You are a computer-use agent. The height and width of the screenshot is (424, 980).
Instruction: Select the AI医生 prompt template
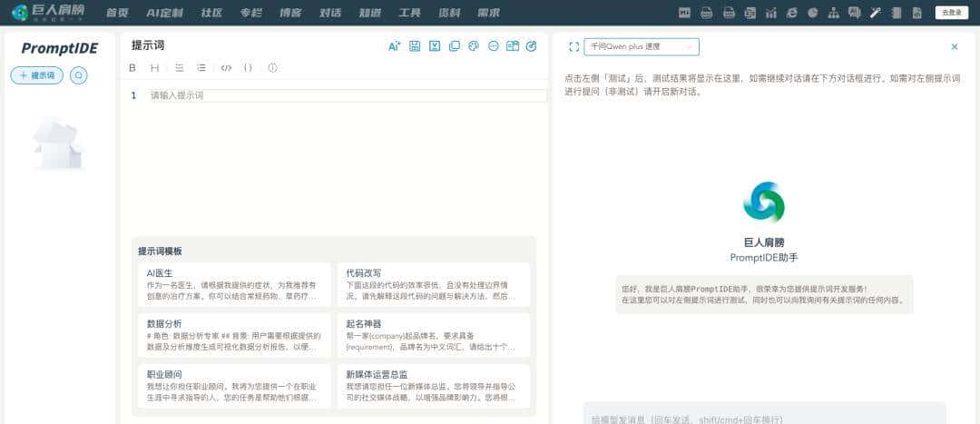coord(231,284)
